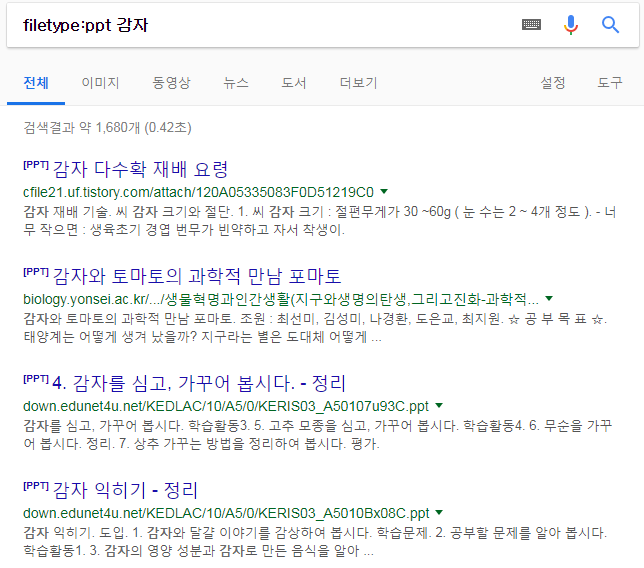Viewport: 644px width, 568px height.
Task: Click the biology.yonsei.ac.kr green URL text
Action: point(281,299)
